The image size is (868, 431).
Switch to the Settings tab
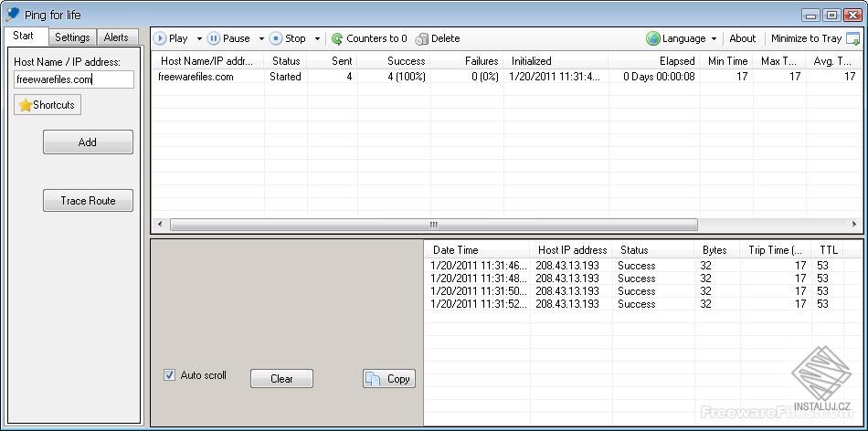click(72, 37)
